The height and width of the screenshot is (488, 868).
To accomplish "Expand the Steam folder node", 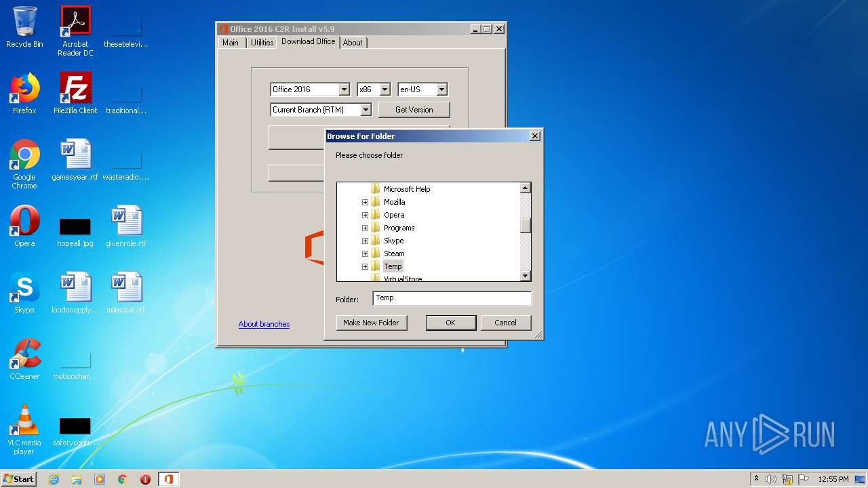I will tap(365, 253).
